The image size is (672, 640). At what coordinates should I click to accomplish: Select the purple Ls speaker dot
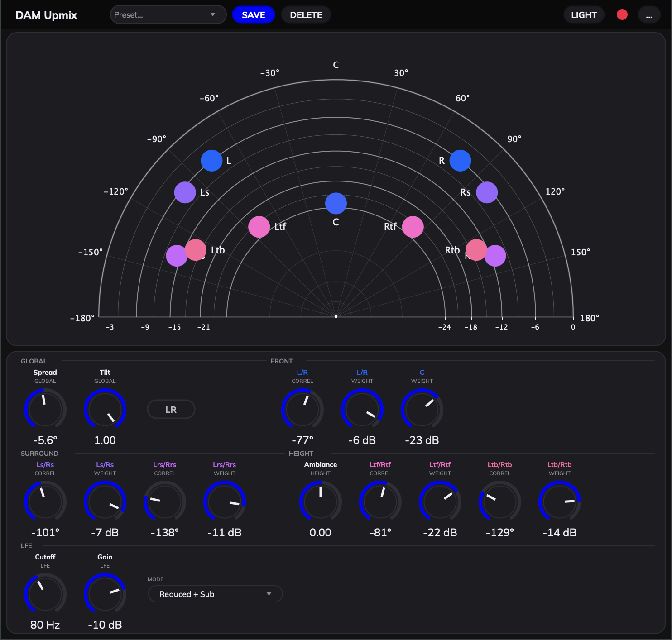[185, 192]
